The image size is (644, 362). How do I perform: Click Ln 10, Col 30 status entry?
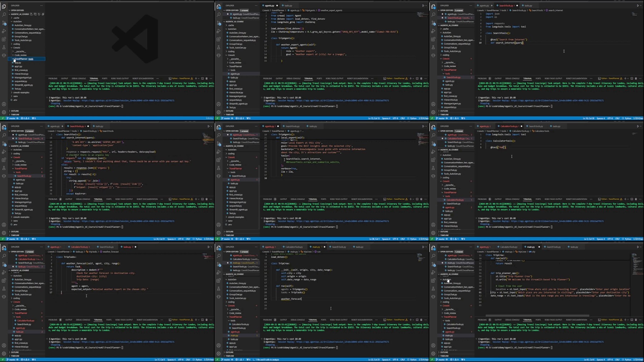pyautogui.click(x=589, y=118)
